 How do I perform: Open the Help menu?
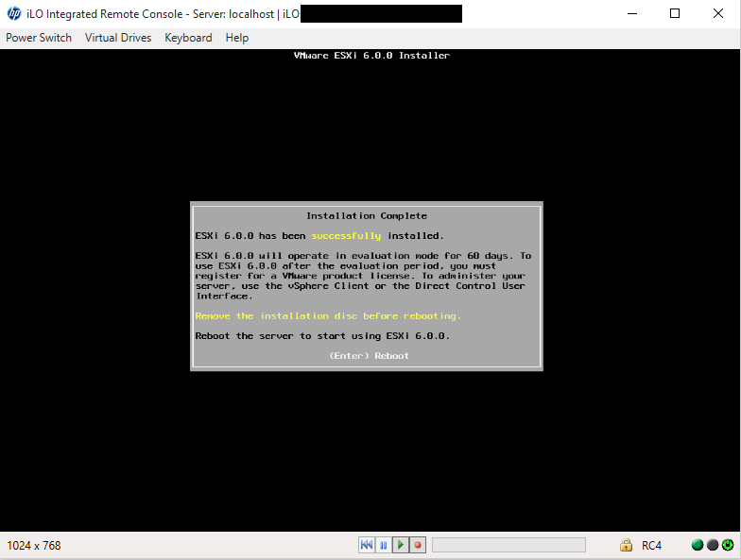[x=236, y=38]
